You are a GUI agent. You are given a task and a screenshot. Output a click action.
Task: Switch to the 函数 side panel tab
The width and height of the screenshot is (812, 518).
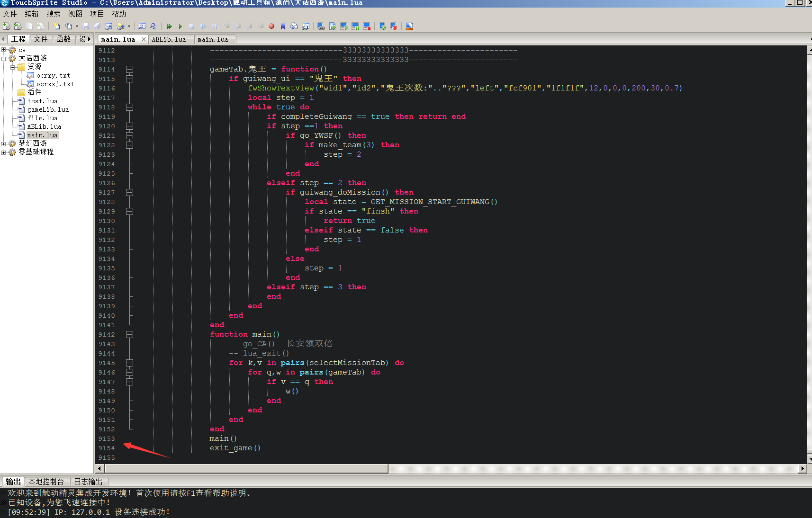coord(63,39)
